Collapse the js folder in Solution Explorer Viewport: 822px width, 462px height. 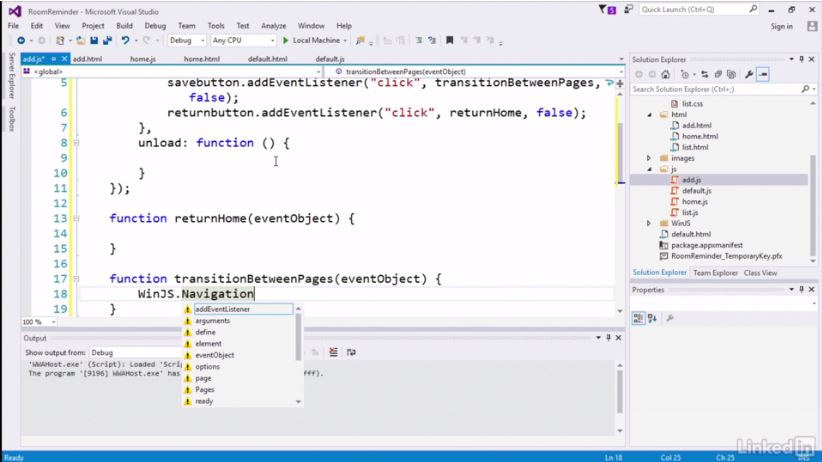pos(650,169)
